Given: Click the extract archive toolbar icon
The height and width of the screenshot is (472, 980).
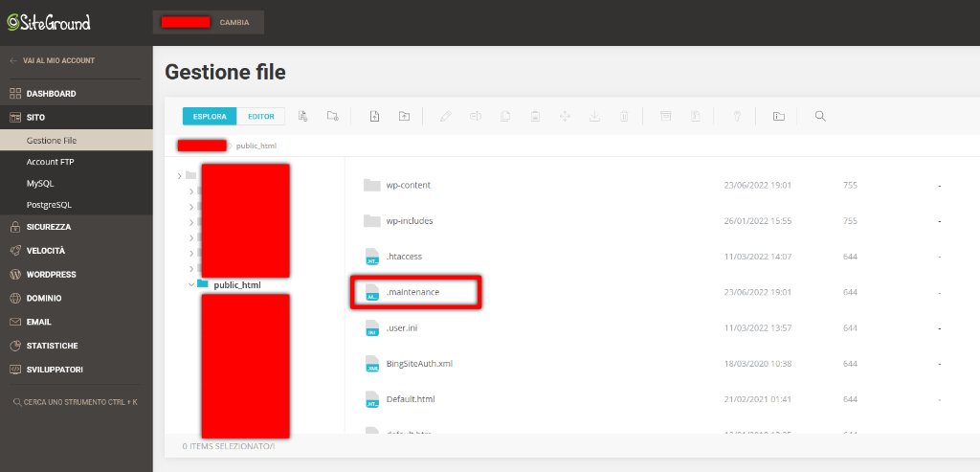Looking at the screenshot, I should click(696, 116).
